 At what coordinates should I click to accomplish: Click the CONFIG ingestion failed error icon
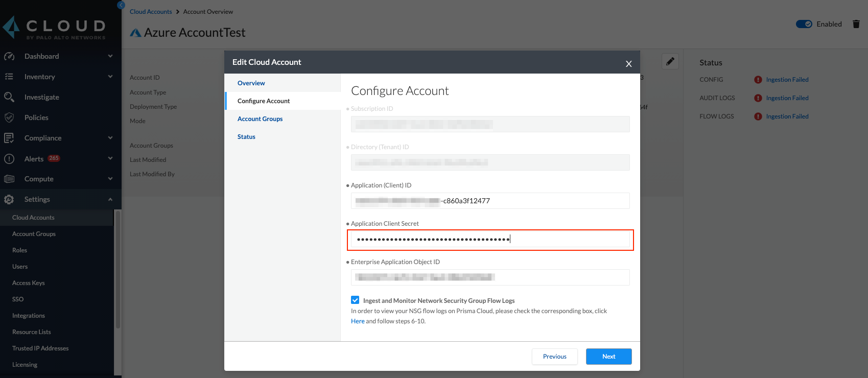(758, 80)
